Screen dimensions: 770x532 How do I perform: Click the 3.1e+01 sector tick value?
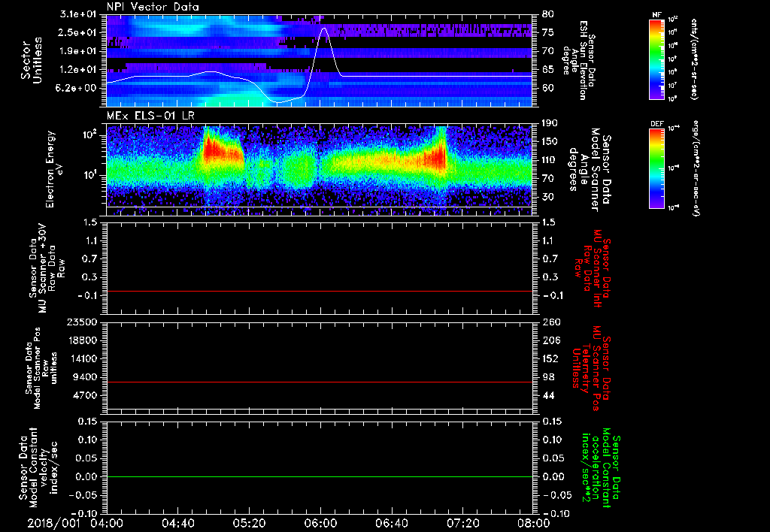tap(78, 14)
